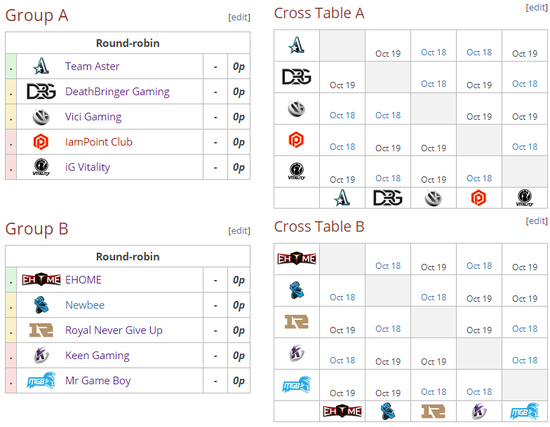This screenshot has height=427, width=550.
Task: Edit the Group B section
Action: (x=239, y=231)
